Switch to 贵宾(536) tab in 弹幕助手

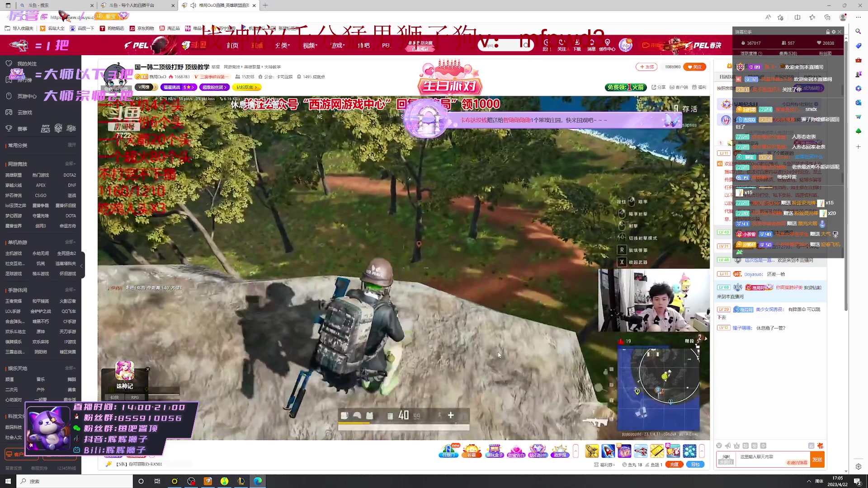pos(788,53)
